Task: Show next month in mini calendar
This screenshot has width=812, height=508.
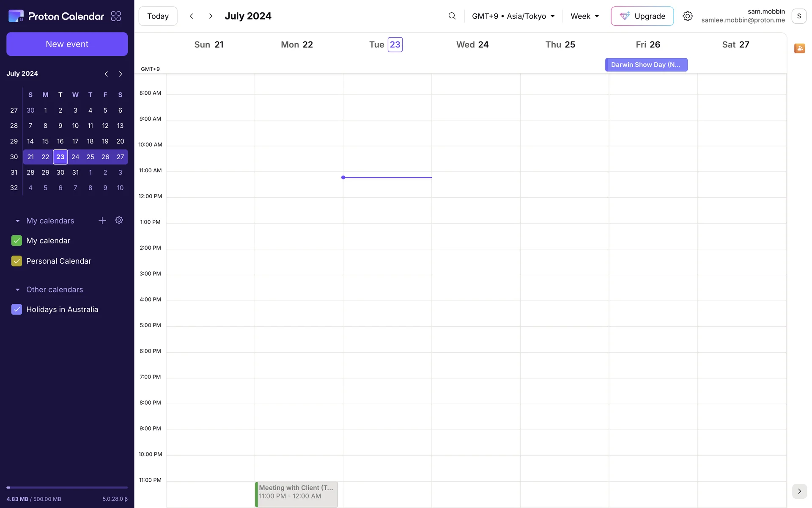Action: click(121, 74)
